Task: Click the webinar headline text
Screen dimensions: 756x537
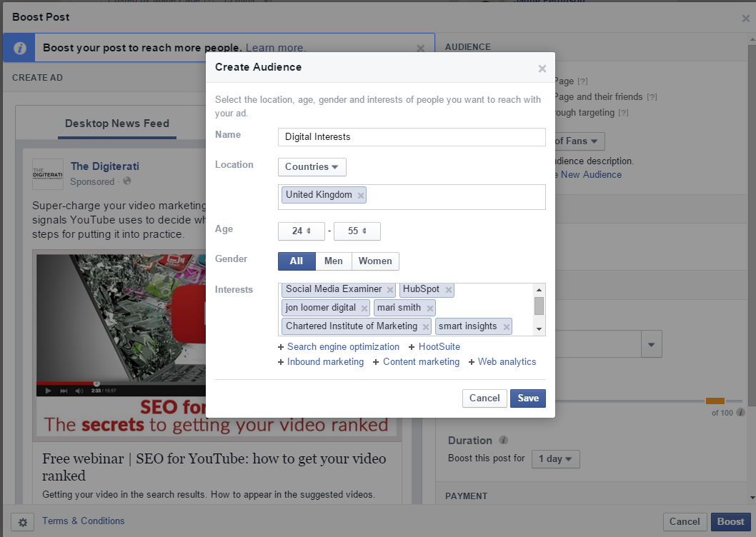Action: pos(214,466)
